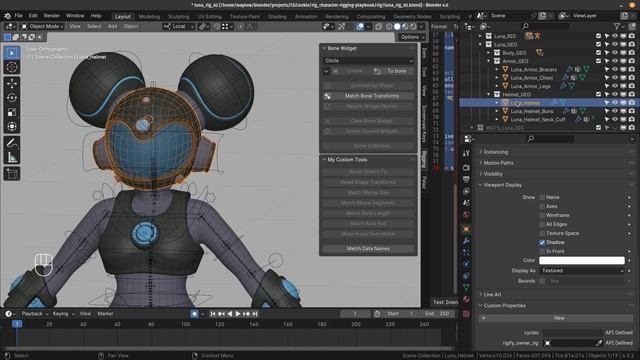Open the Render menu
Screen dimensions: 640x360
52,16
